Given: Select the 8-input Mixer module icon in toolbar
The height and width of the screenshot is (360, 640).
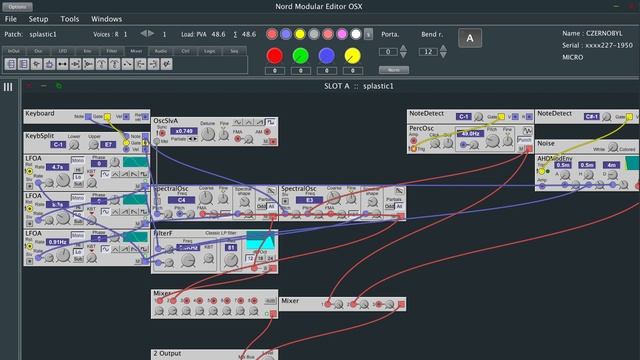Looking at the screenshot, I should 24,64.
